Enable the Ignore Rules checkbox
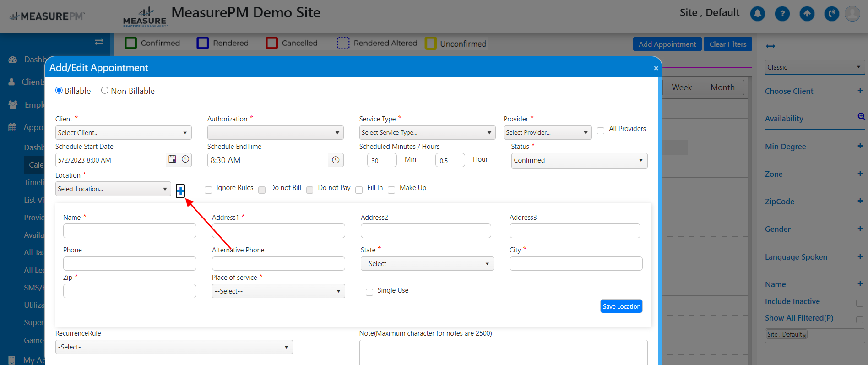The height and width of the screenshot is (365, 868). [208, 190]
